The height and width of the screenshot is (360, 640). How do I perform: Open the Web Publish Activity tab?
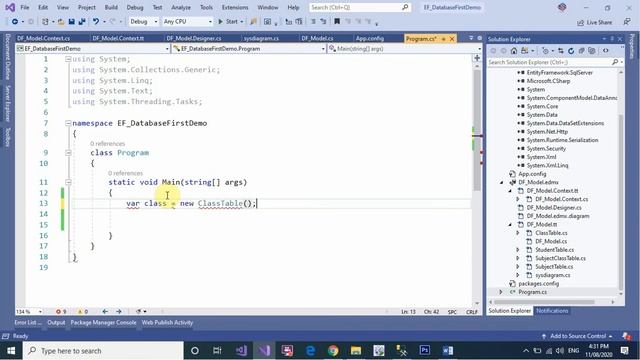(x=167, y=322)
